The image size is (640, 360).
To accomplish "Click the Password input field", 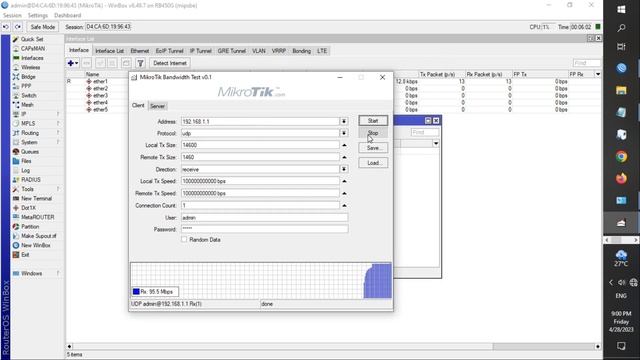I will point(264,229).
